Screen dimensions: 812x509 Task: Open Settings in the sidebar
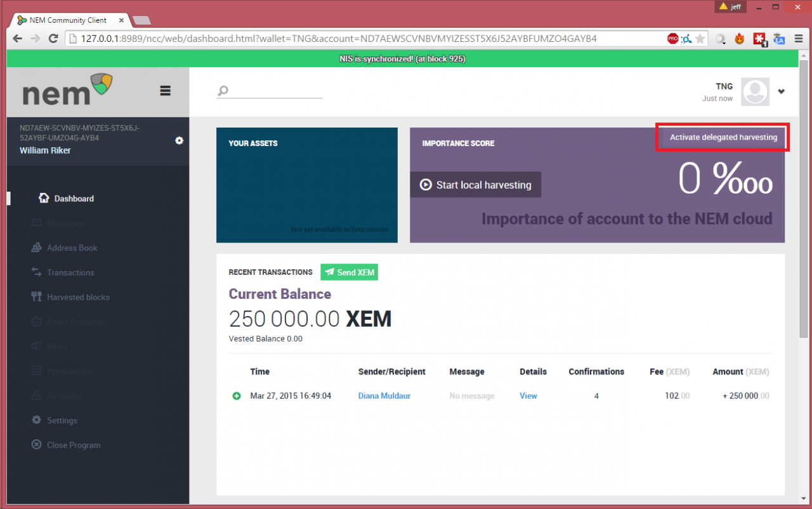(62, 420)
